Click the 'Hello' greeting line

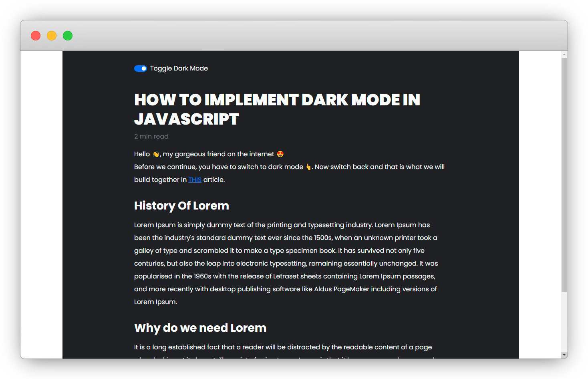coord(209,154)
